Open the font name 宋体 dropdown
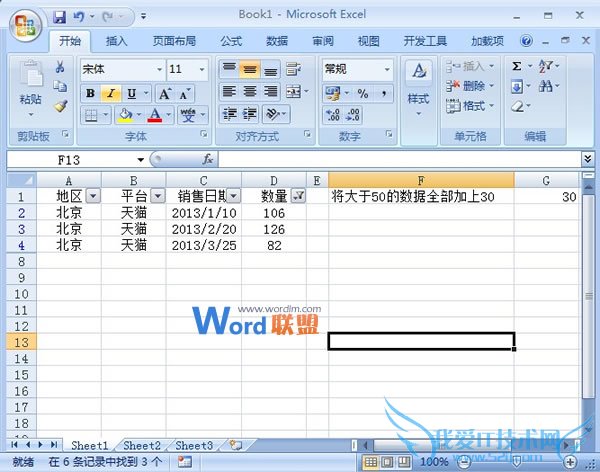This screenshot has height=472, width=600. [x=160, y=69]
